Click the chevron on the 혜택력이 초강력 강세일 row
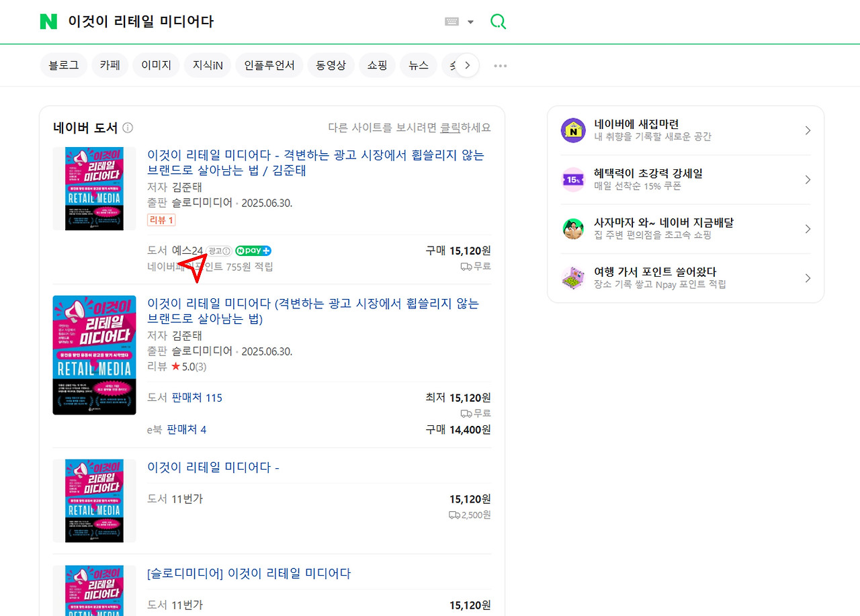860x616 pixels. [x=808, y=179]
